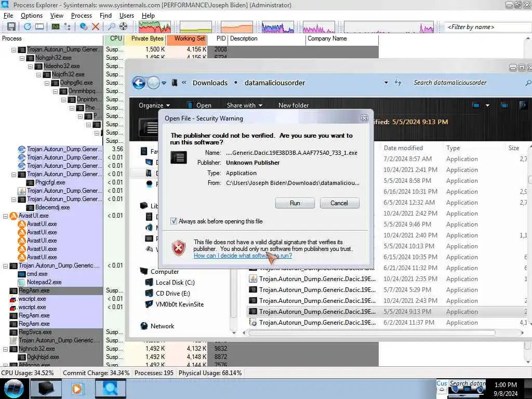This screenshot has width=532, height=399.
Task: Select CD Drive (E:) in navigation pane
Action: 168,294
